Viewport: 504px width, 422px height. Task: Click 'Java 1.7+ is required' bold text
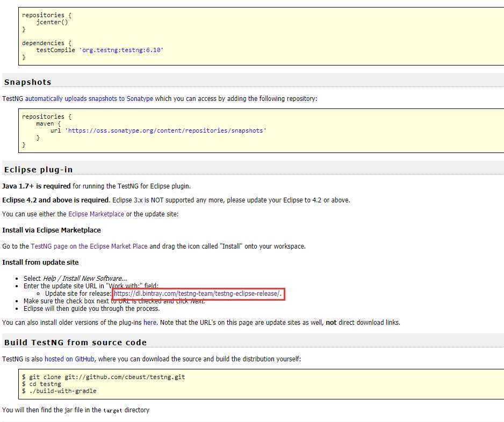pos(37,186)
